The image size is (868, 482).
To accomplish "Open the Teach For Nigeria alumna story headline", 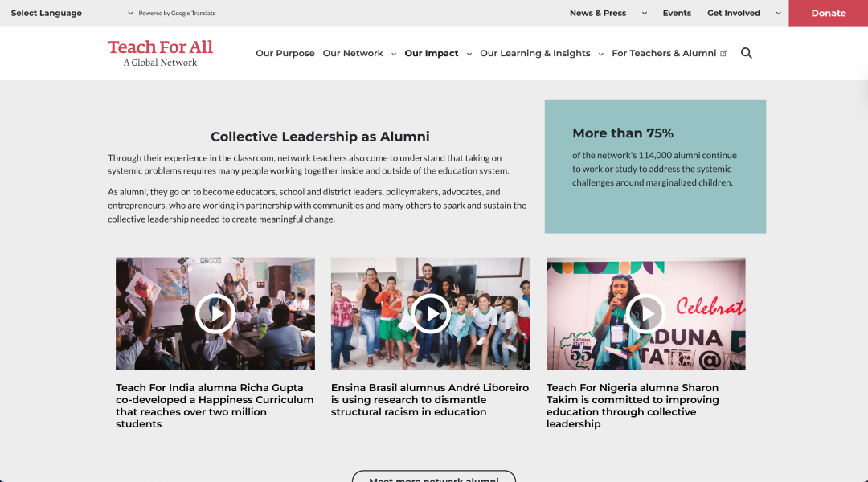I will click(633, 406).
